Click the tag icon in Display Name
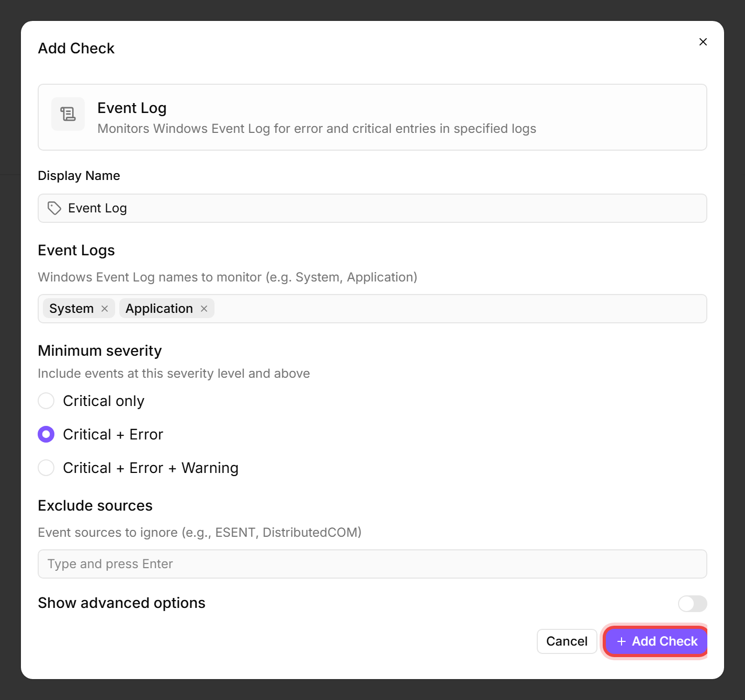Viewport: 745px width, 700px height. [x=54, y=208]
